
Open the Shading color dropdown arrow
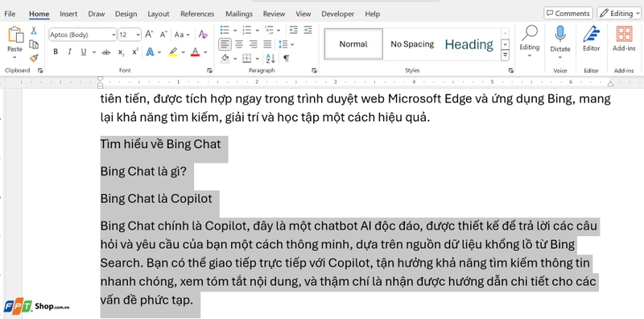[235, 58]
